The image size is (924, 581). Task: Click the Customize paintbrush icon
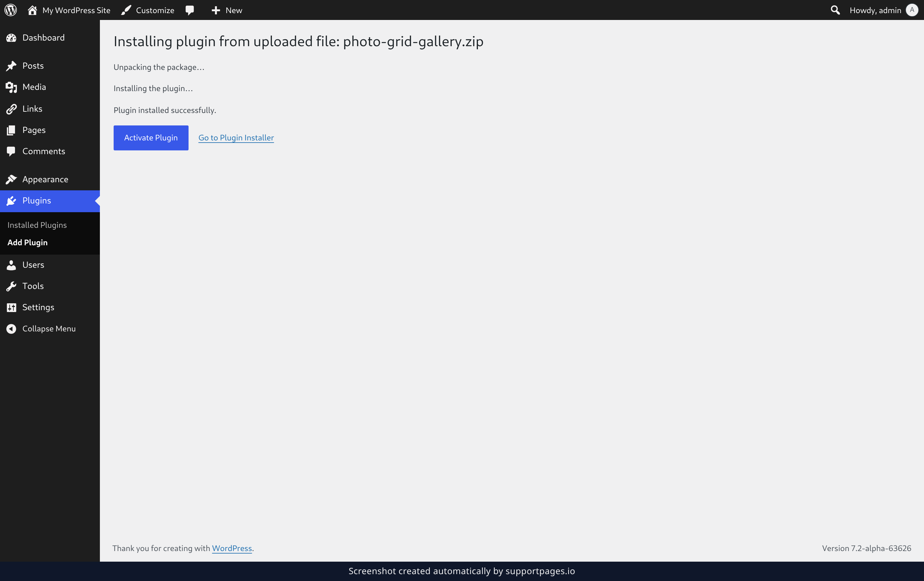pos(126,10)
